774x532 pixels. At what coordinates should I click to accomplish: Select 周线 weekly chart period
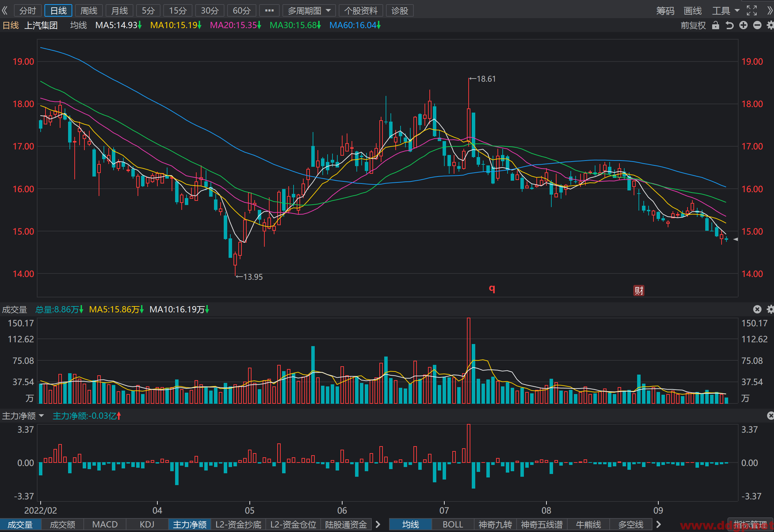tap(89, 10)
